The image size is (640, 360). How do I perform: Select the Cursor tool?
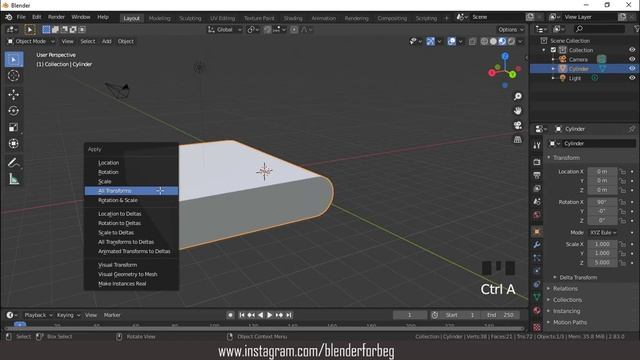14,76
